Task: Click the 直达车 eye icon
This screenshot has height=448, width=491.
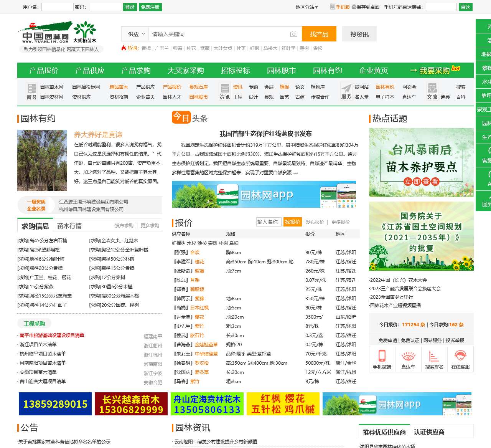Action: point(408,356)
